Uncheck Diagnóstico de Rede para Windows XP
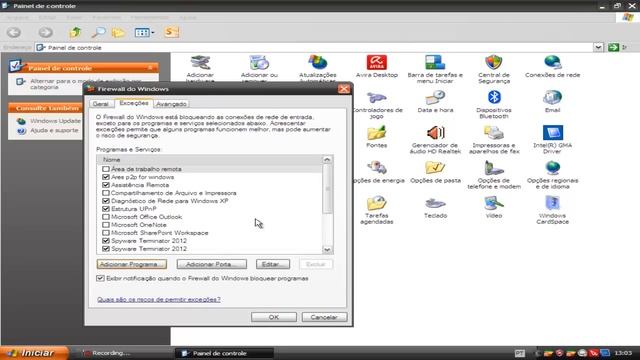 [x=106, y=201]
